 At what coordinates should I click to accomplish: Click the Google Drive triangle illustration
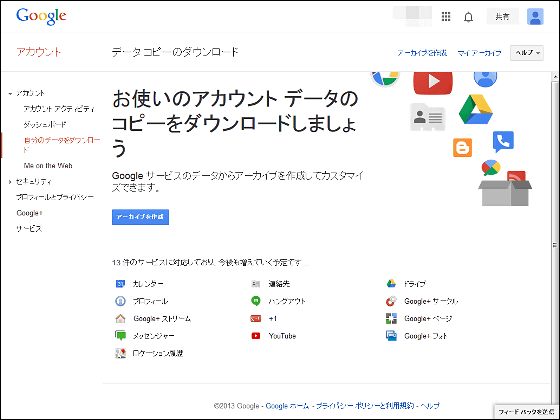click(476, 109)
